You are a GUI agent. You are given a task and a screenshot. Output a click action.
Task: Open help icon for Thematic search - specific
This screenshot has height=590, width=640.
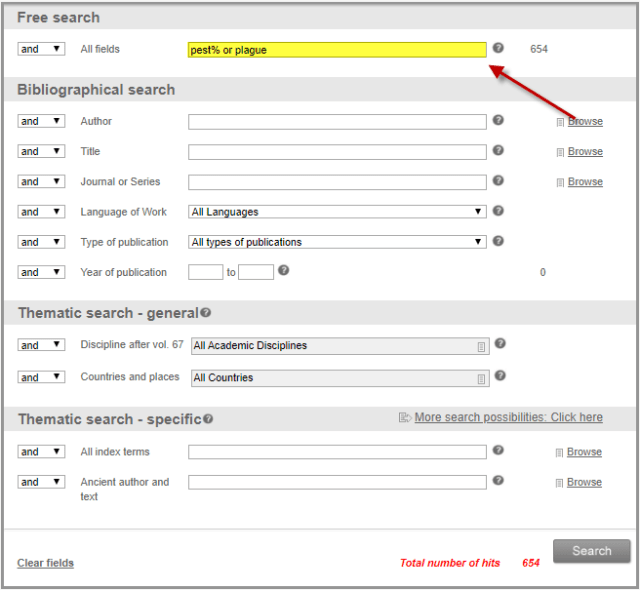click(208, 419)
